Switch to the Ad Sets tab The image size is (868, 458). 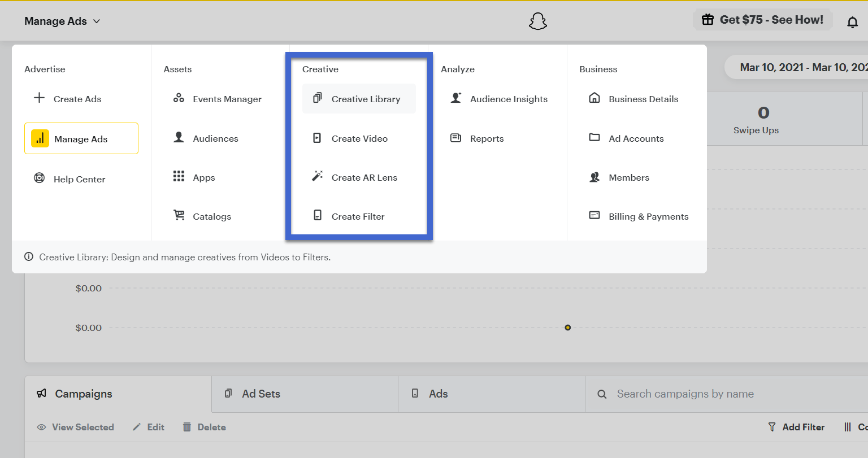(305, 394)
